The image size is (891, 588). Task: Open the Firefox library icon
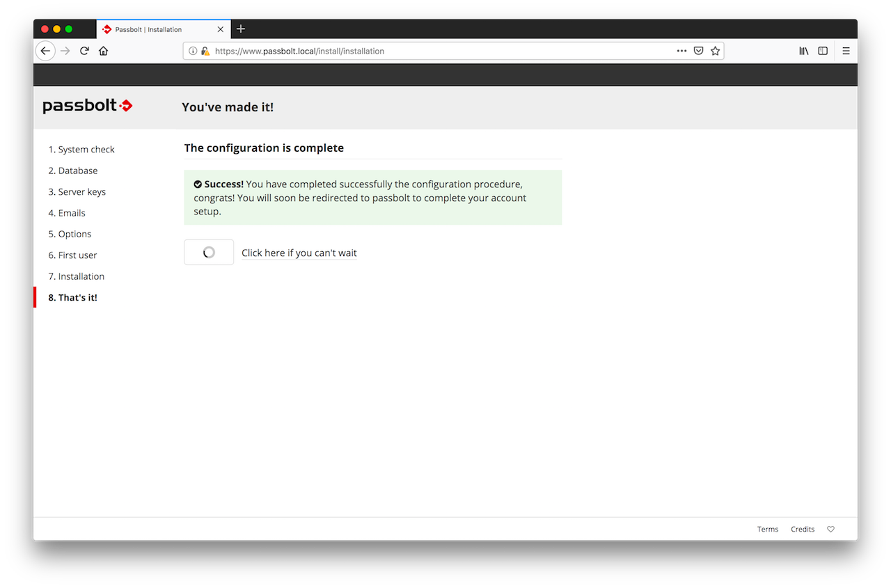coord(803,51)
